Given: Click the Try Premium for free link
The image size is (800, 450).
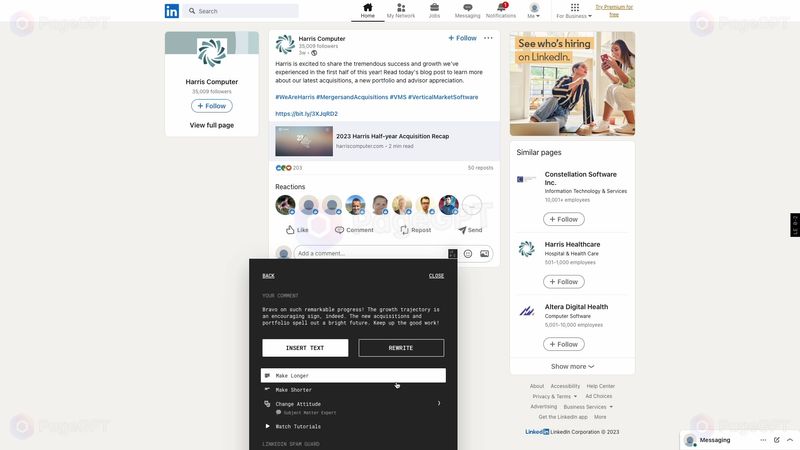Looking at the screenshot, I should [614, 11].
